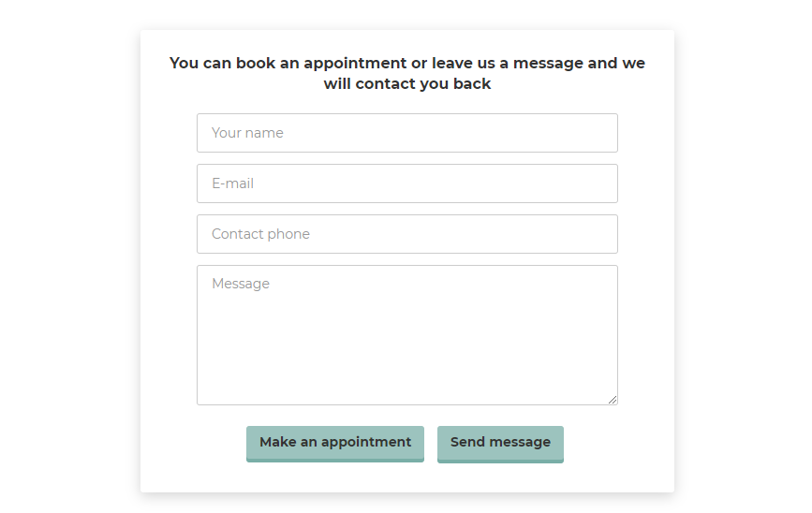Activate the Contact phone field
Screen dimensions: 812x513
pyautogui.click(x=407, y=234)
